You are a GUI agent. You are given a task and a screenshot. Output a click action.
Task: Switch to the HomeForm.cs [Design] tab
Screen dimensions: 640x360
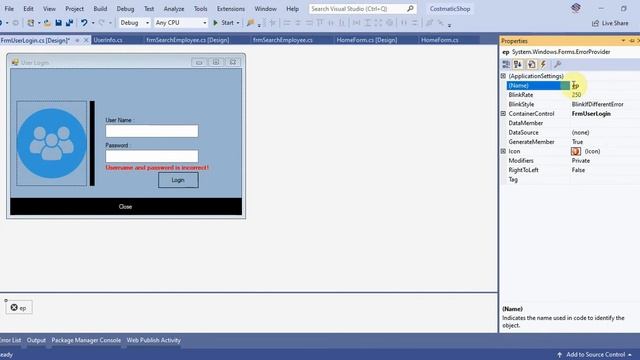367,40
